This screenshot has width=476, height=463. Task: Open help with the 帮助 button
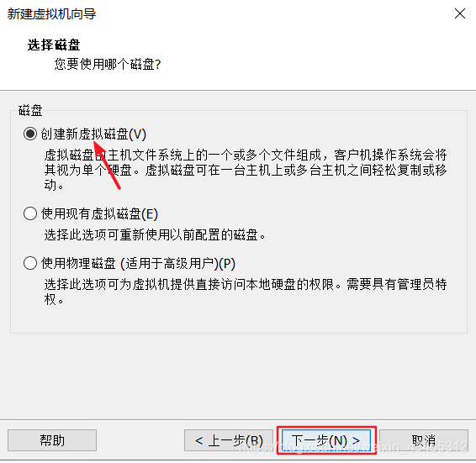[52, 440]
